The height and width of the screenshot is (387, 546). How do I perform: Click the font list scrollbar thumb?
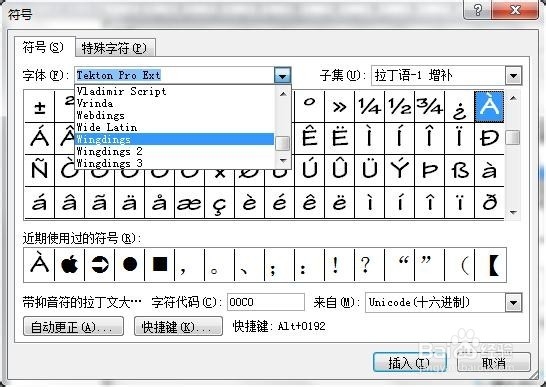[282, 144]
